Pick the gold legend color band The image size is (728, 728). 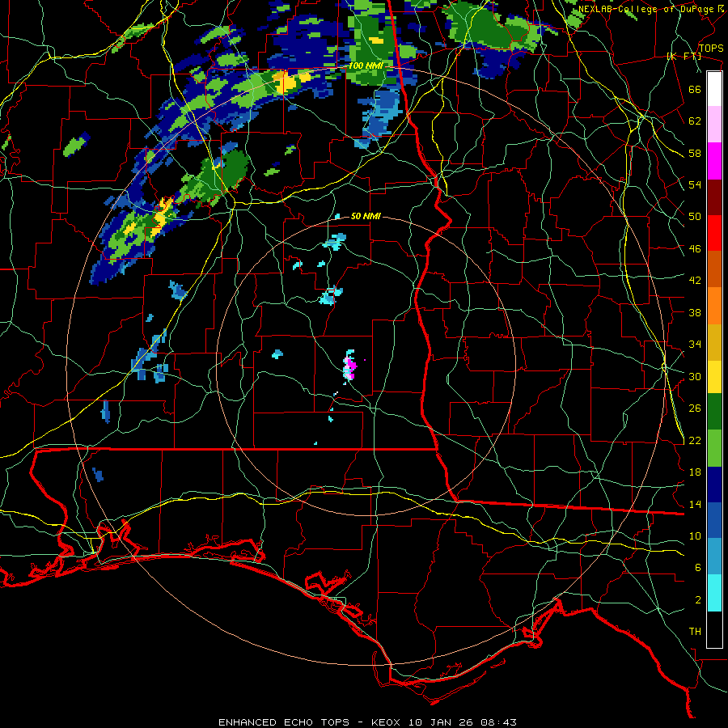(714, 342)
